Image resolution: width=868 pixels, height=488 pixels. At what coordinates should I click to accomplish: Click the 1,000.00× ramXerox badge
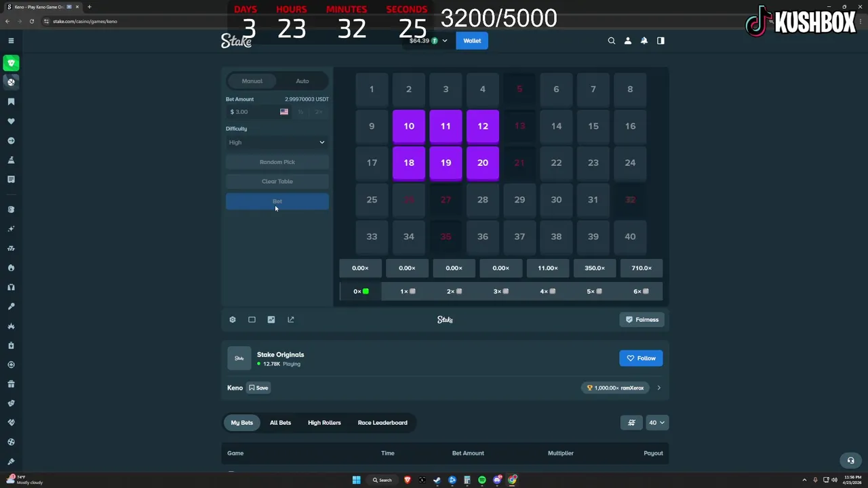[615, 388]
